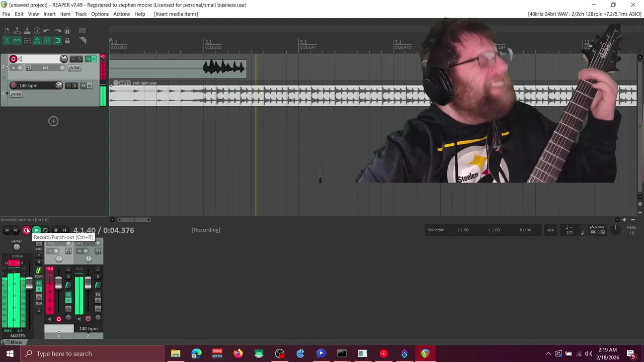Toggle auto-crossfade toolbar button
This screenshot has height=362, width=644.
coord(7,41)
